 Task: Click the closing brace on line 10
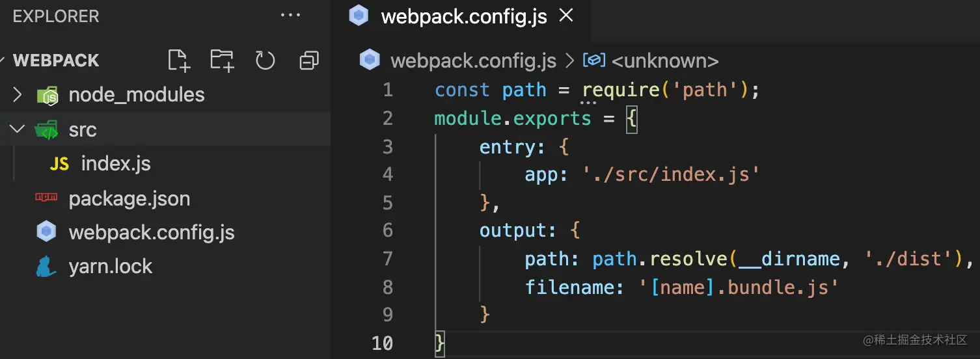tap(440, 343)
